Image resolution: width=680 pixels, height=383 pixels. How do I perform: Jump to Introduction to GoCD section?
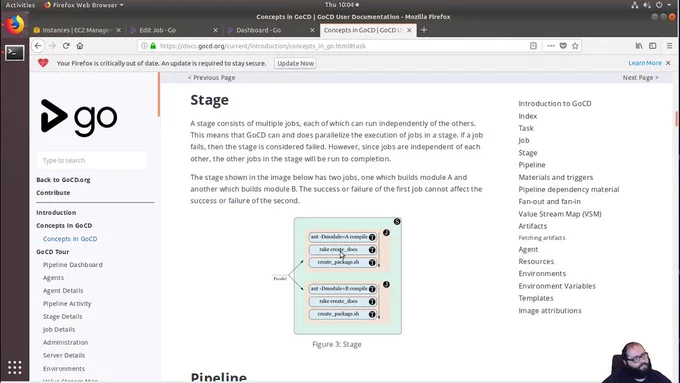point(555,104)
